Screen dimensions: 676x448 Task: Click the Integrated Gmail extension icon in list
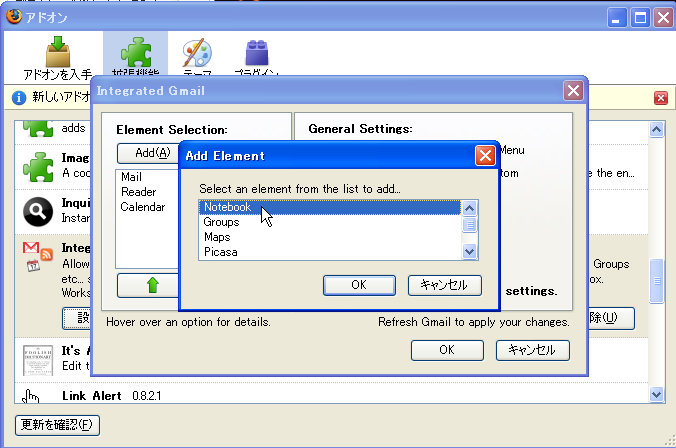click(x=38, y=256)
